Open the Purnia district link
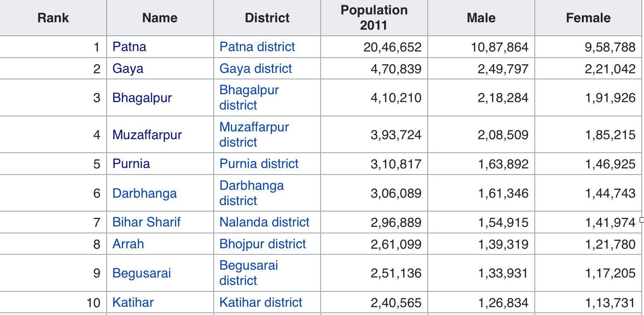This screenshot has width=644, height=315. (259, 164)
